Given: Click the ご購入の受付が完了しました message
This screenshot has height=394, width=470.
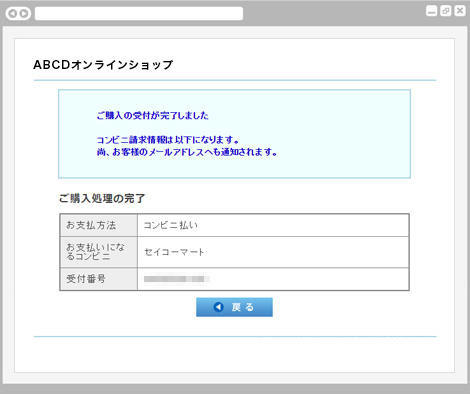Looking at the screenshot, I should click(153, 116).
